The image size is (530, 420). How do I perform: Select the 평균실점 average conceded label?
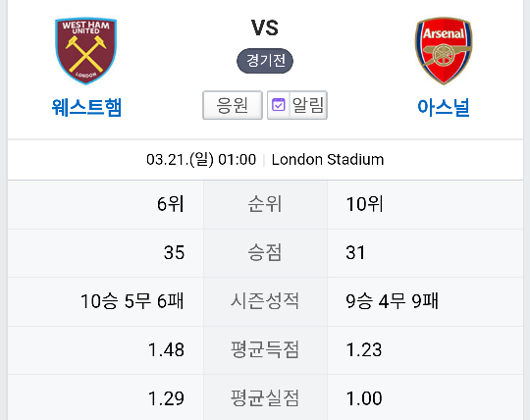pos(265,398)
